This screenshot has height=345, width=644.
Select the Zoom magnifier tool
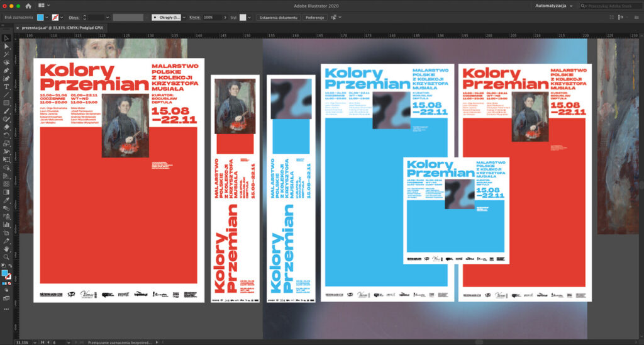coord(7,257)
